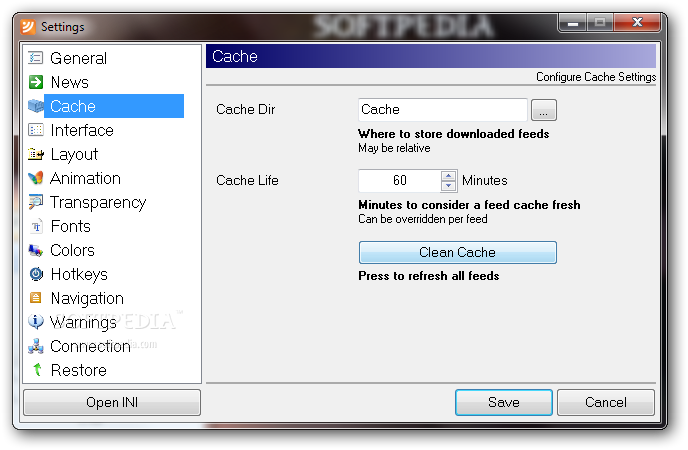688x450 pixels.
Task: Minimize the Settings window
Action: coord(573,23)
